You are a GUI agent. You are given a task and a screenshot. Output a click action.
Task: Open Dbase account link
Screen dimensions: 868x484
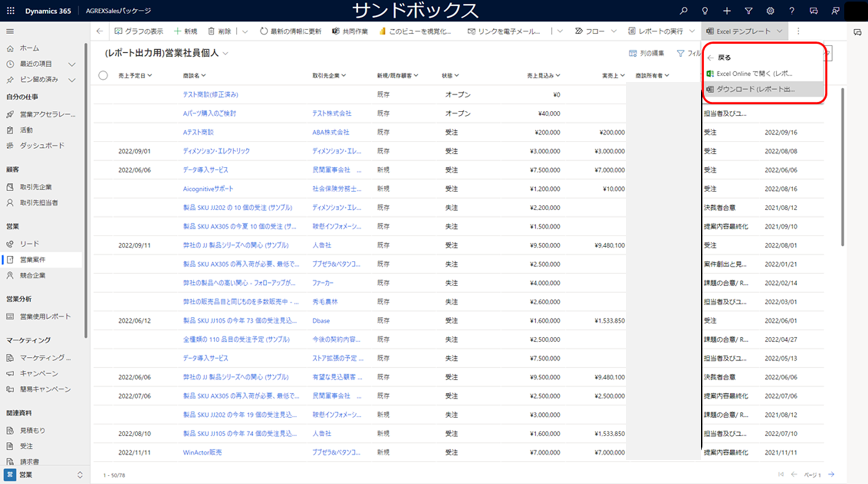pos(321,321)
